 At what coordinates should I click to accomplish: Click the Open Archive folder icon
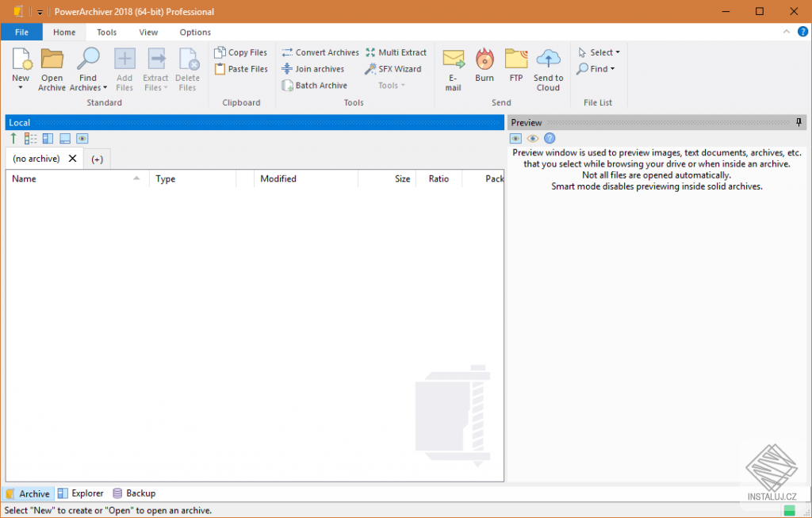coord(52,59)
